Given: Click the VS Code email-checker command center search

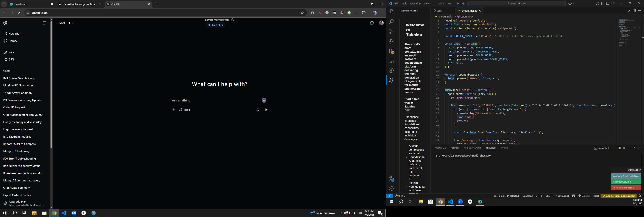Looking at the screenshot, I should [x=516, y=3].
